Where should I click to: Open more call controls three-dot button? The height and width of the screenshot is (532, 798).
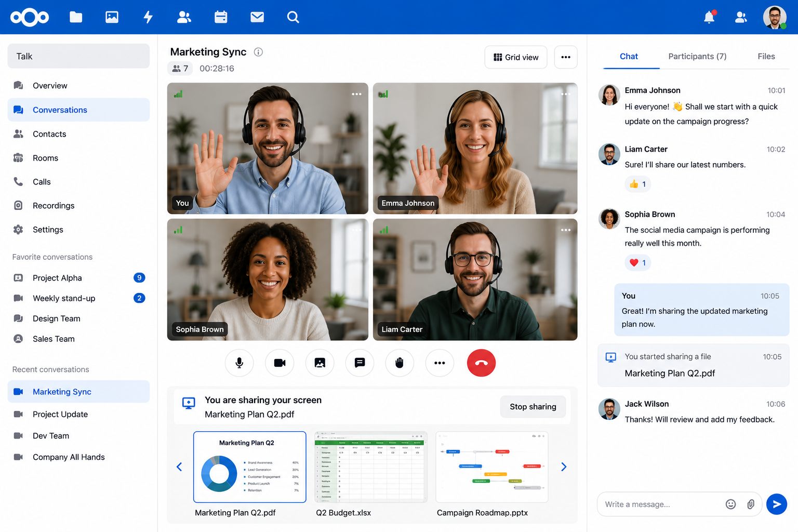[440, 363]
